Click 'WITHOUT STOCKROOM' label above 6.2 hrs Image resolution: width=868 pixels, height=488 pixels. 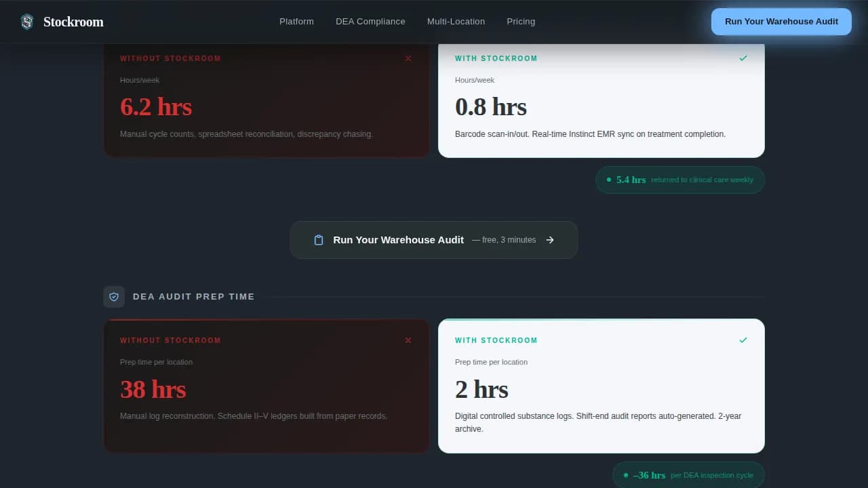click(170, 58)
